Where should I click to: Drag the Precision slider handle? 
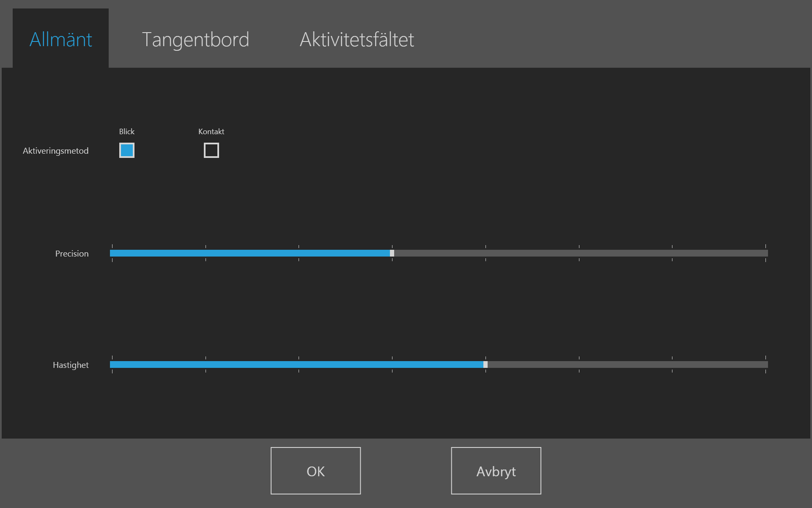click(392, 253)
